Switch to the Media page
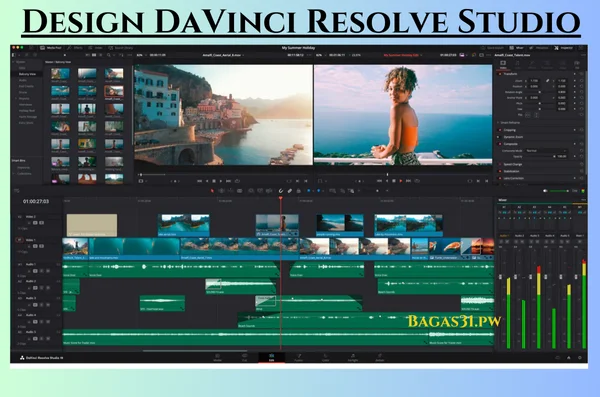The height and width of the screenshot is (397, 600). click(x=217, y=358)
